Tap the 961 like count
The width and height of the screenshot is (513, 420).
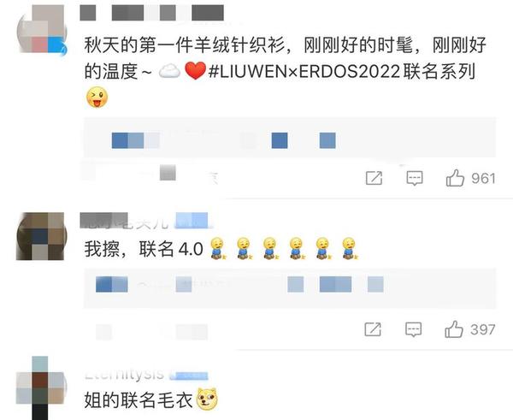pyautogui.click(x=484, y=179)
